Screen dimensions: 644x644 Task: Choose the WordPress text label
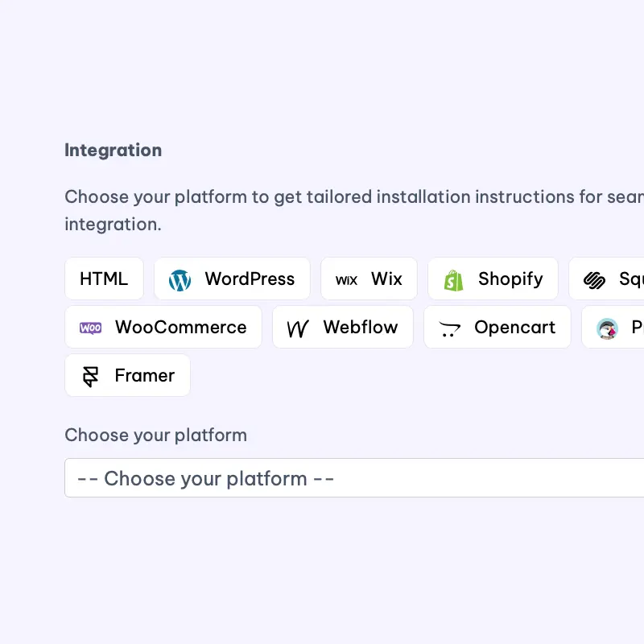click(250, 279)
